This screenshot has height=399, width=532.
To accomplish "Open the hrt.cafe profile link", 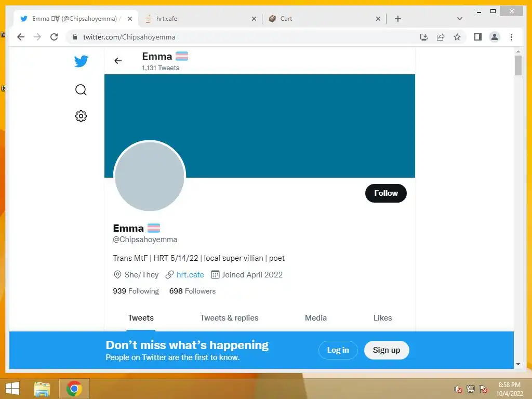I will (190, 275).
